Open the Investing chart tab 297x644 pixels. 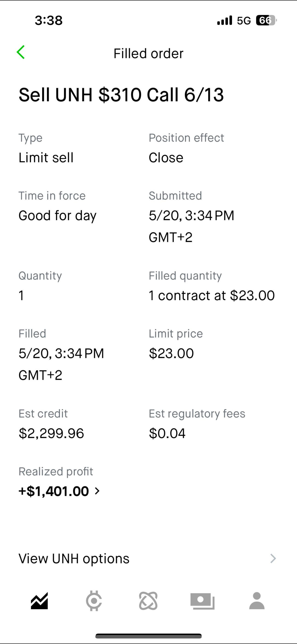[x=39, y=601]
